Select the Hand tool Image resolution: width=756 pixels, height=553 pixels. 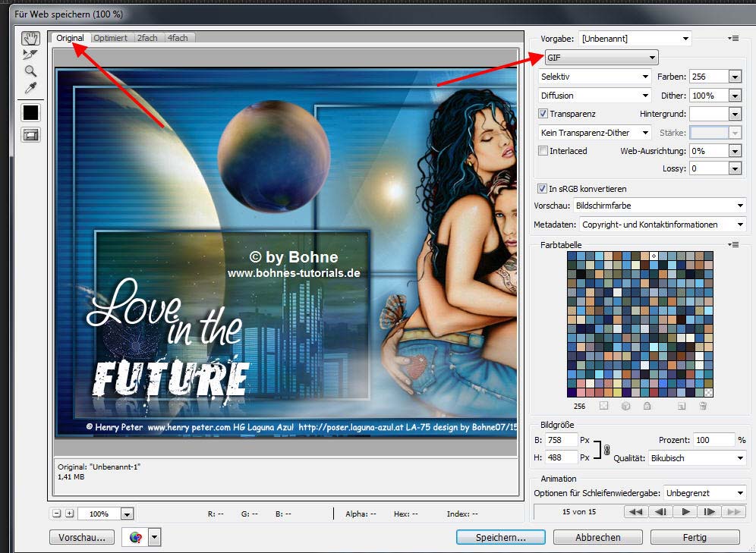[30, 39]
